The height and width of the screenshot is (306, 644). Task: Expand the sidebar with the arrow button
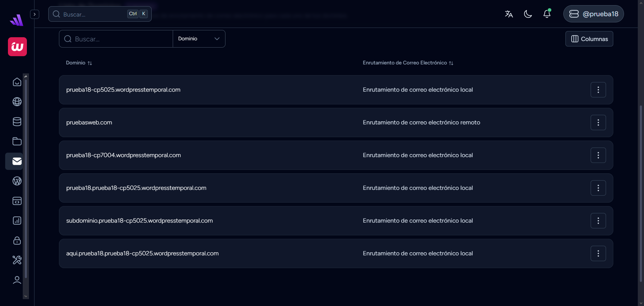[x=34, y=14]
